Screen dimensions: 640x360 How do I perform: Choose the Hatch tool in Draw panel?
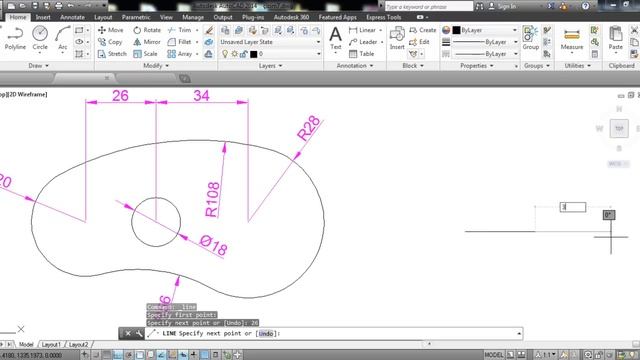click(79, 54)
